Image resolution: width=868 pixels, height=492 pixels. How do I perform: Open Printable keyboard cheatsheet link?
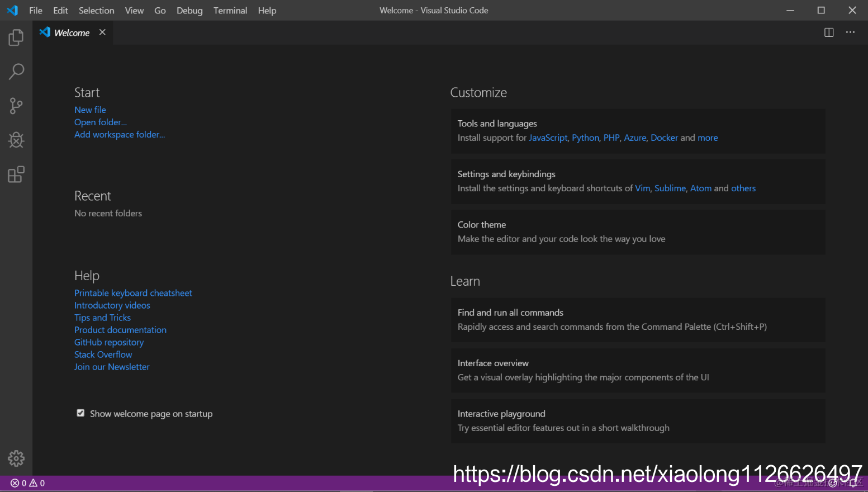pos(133,293)
